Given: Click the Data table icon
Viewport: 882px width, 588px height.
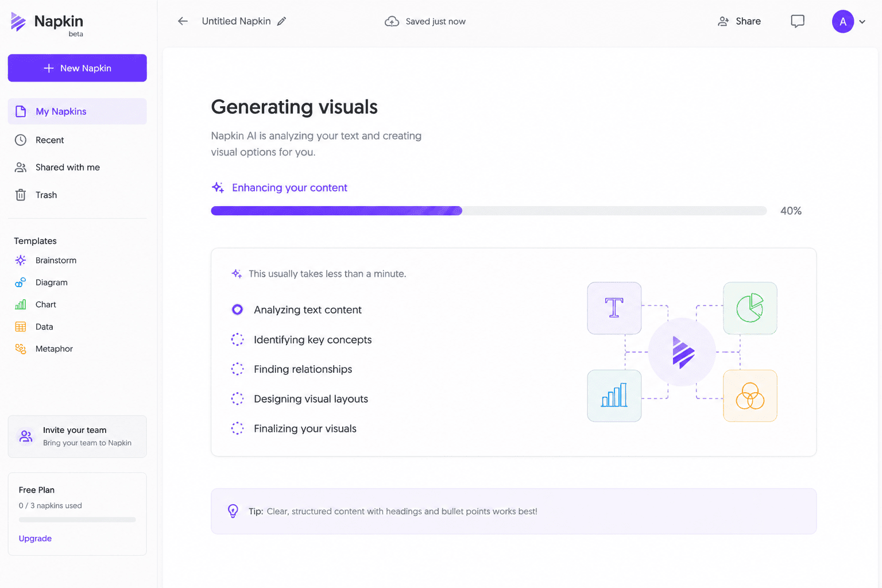Looking at the screenshot, I should 21,327.
